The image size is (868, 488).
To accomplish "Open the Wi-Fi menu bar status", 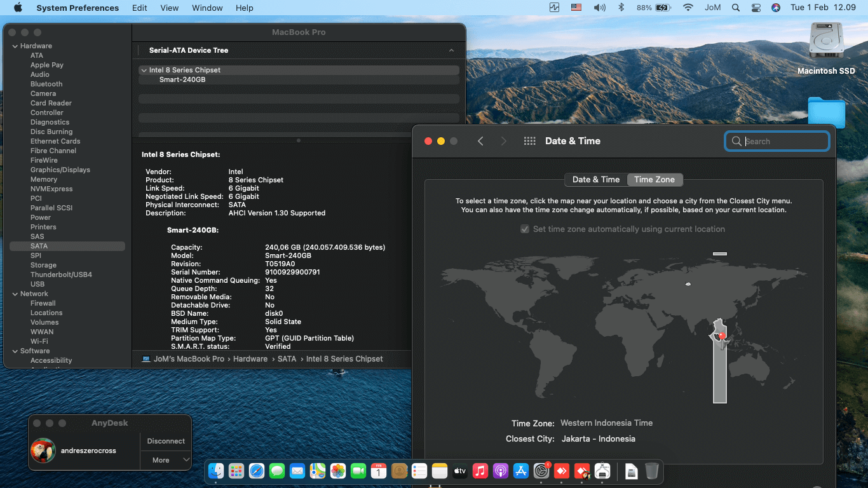I will (x=688, y=8).
